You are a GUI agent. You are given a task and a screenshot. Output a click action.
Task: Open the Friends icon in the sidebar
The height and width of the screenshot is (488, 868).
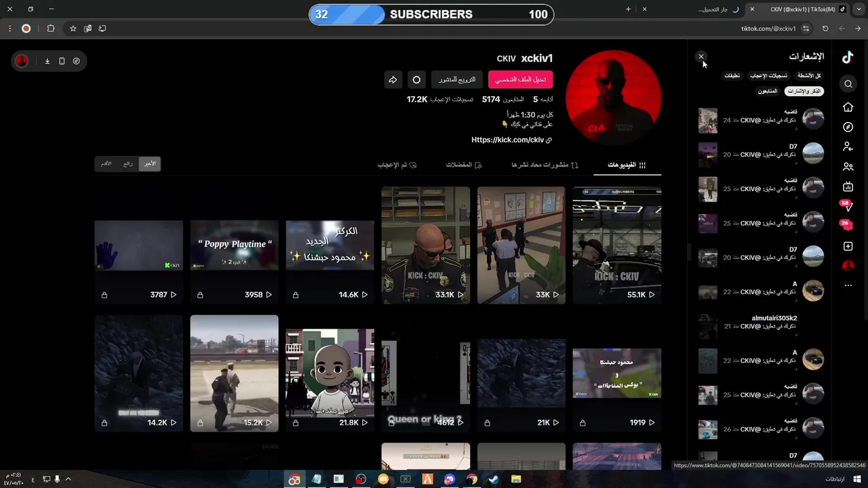click(x=848, y=167)
